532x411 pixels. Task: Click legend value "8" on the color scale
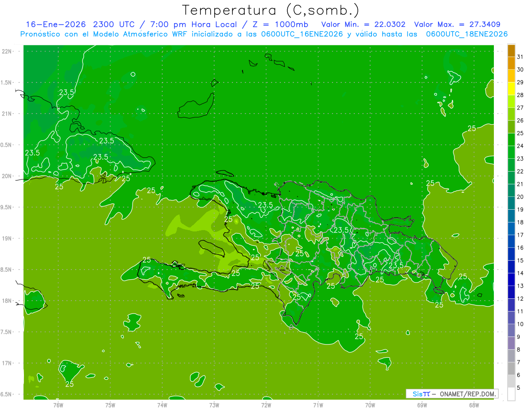(519, 350)
